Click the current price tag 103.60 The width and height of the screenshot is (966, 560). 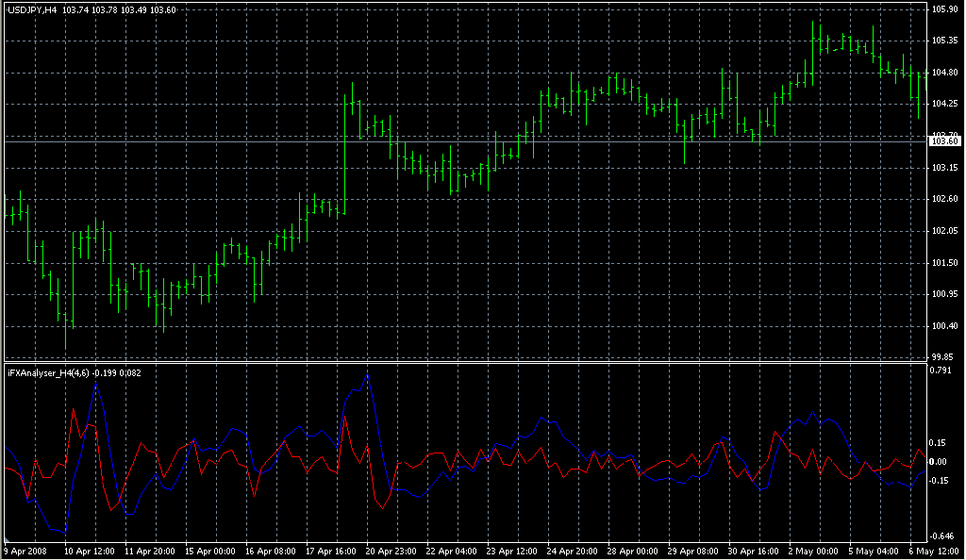click(944, 141)
